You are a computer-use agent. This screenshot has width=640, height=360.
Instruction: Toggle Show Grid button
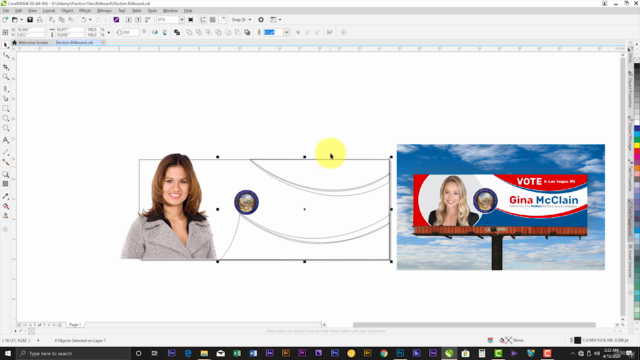point(213,20)
